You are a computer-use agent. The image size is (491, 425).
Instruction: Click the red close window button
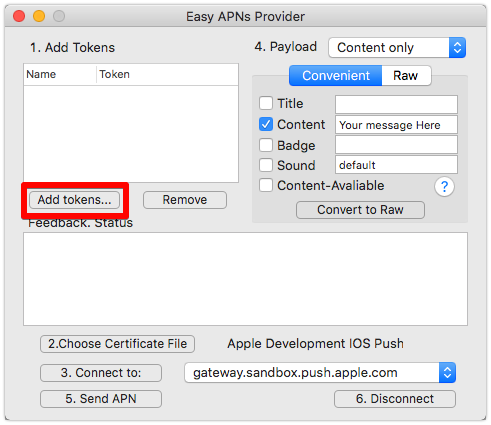[19, 16]
